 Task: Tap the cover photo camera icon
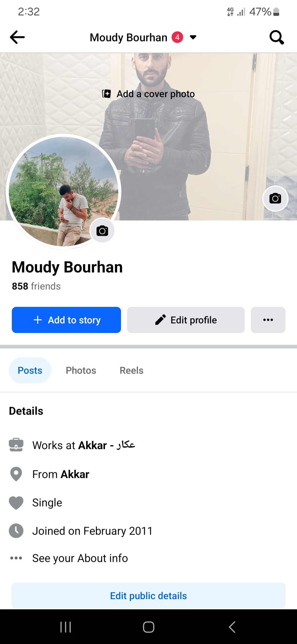coord(275,198)
